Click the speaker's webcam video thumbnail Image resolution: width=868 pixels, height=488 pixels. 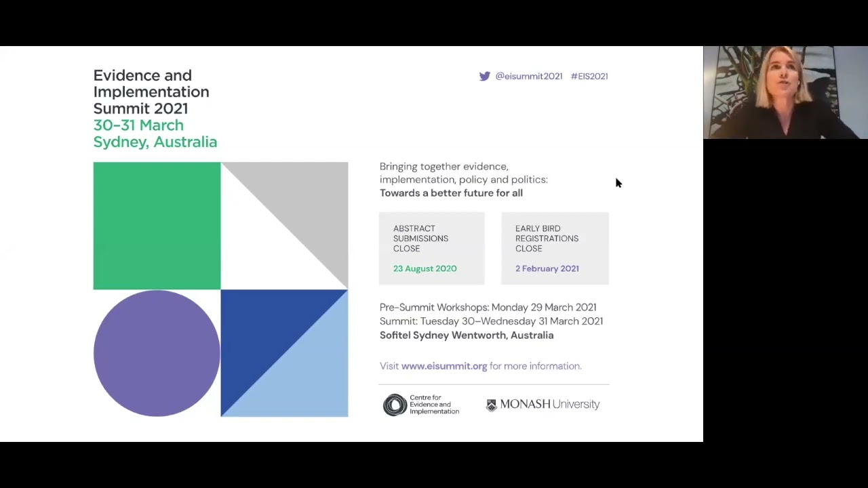[785, 93]
